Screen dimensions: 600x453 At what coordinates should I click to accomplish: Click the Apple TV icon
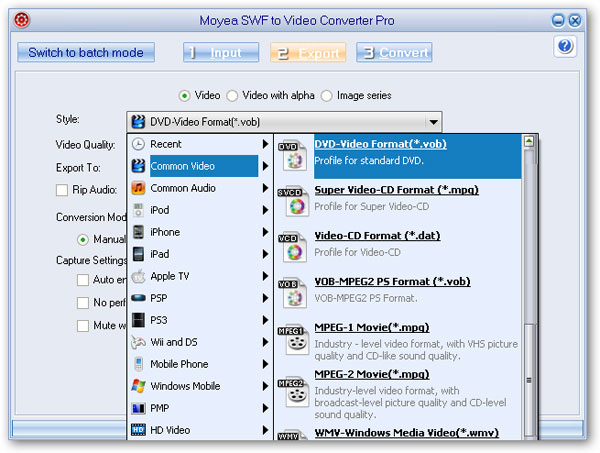(138, 276)
